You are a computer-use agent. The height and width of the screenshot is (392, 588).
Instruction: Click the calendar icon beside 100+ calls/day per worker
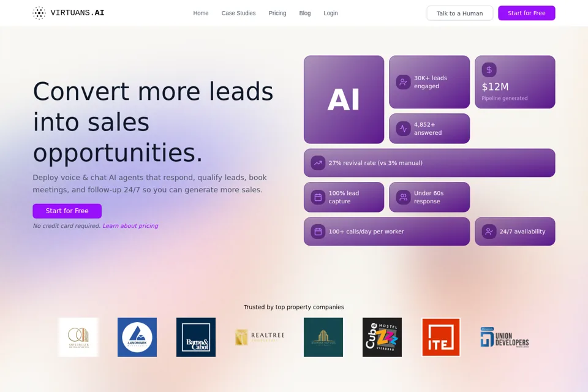[318, 232]
